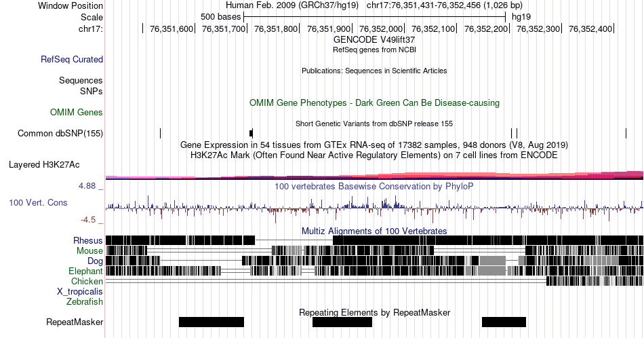The image size is (644, 338).
Task: Click the RefSeq Curated track label
Action: [72, 59]
